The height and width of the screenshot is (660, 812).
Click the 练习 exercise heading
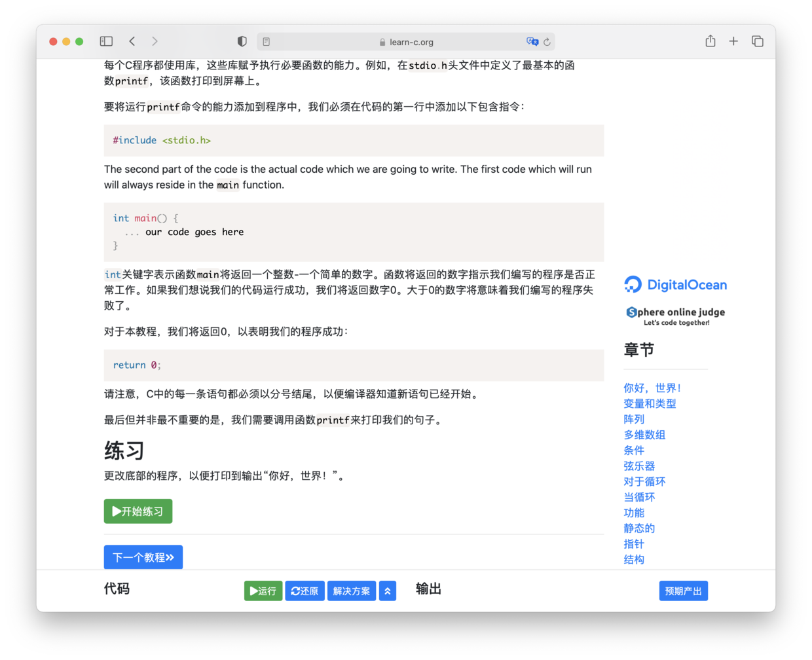click(124, 450)
